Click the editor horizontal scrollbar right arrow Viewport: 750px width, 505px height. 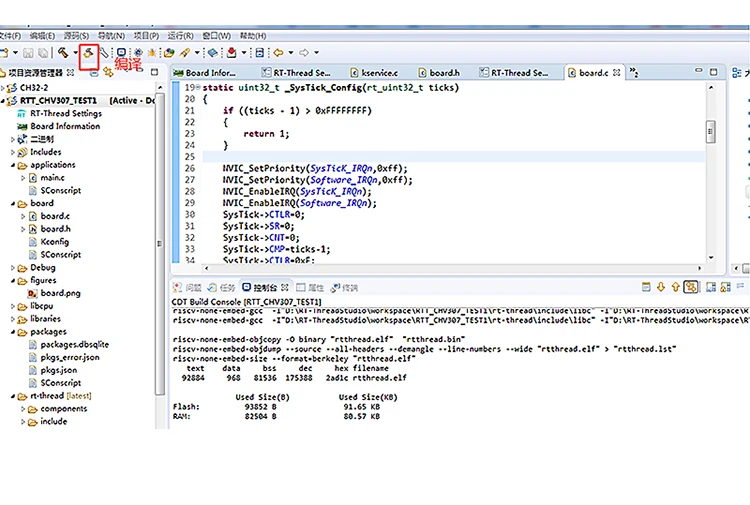click(699, 268)
